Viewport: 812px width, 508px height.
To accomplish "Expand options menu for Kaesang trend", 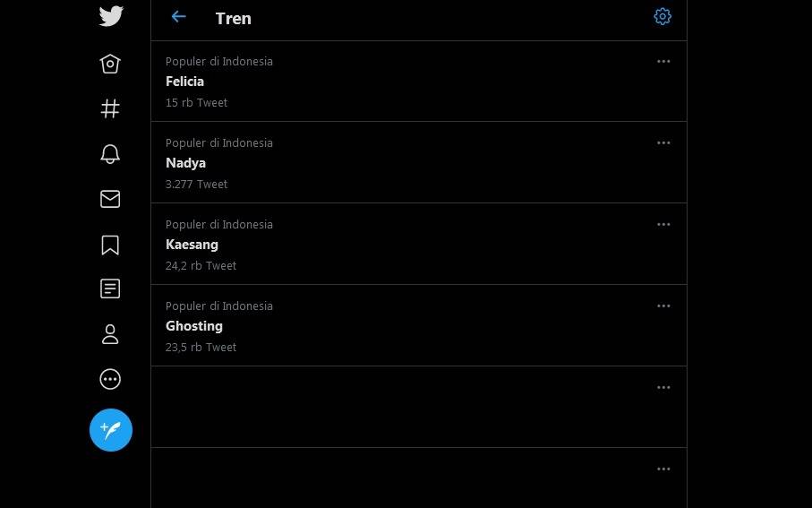I will 663,225.
